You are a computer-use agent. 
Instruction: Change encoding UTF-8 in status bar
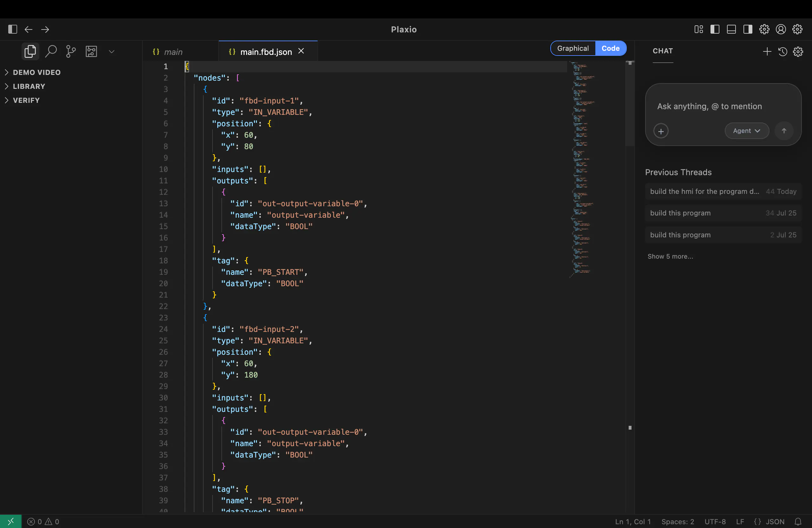(715, 522)
